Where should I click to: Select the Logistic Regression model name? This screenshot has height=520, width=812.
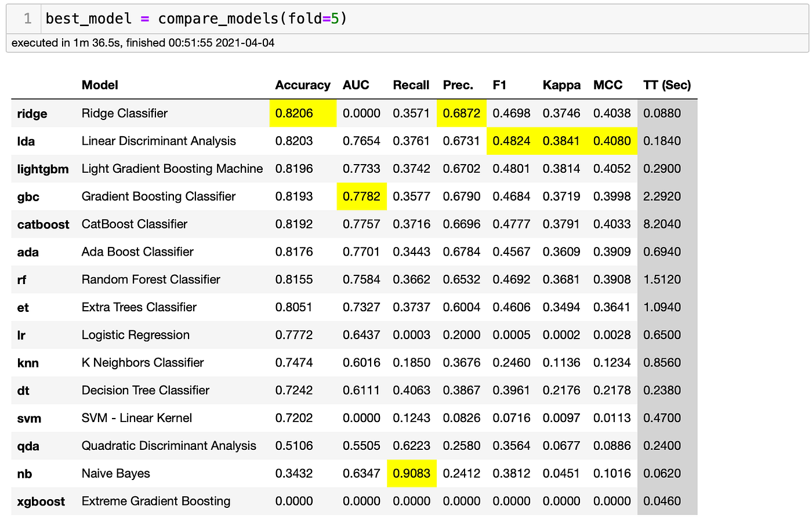click(135, 335)
